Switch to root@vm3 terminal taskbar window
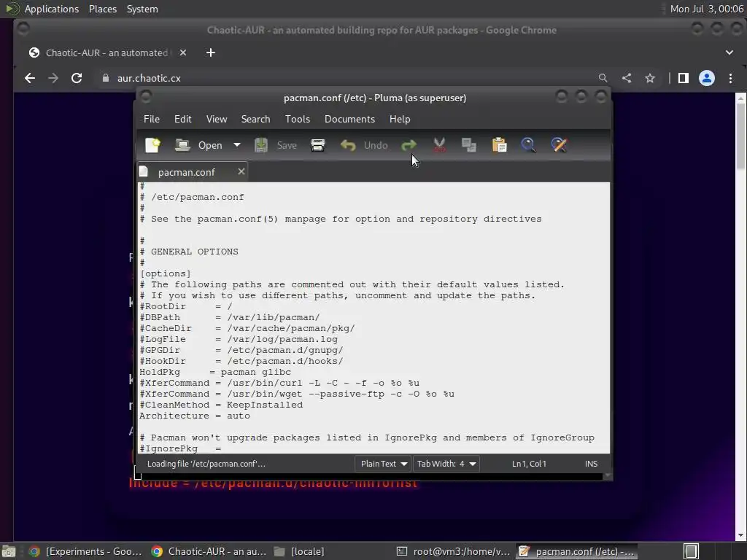The width and height of the screenshot is (747, 560). click(454, 551)
